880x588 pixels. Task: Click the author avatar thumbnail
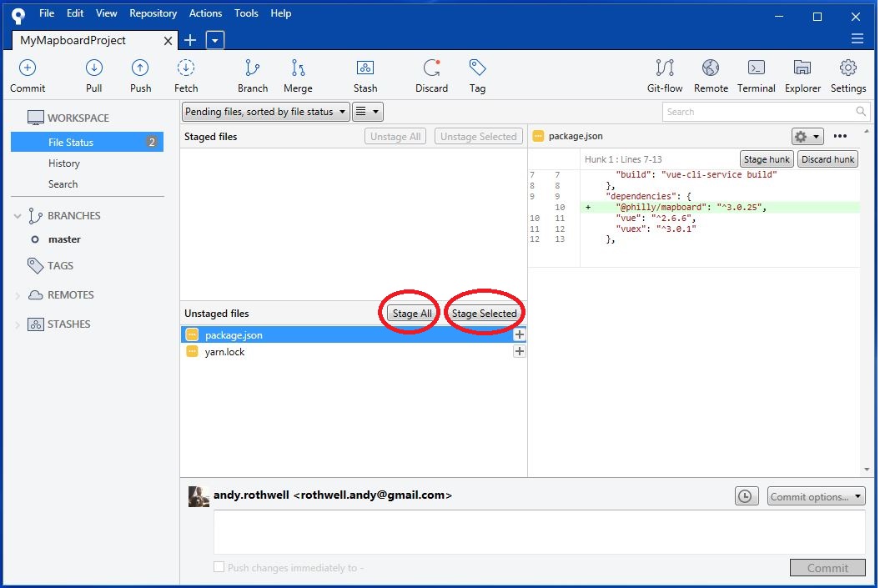(199, 496)
